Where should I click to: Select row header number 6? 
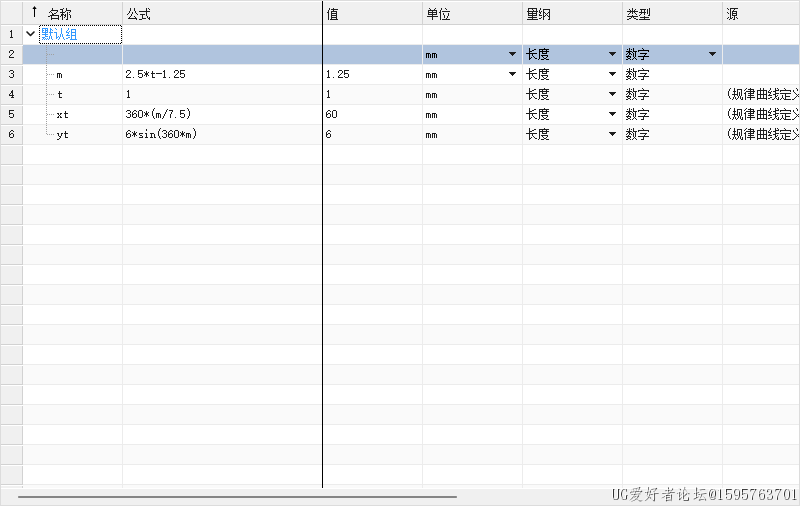[x=11, y=134]
